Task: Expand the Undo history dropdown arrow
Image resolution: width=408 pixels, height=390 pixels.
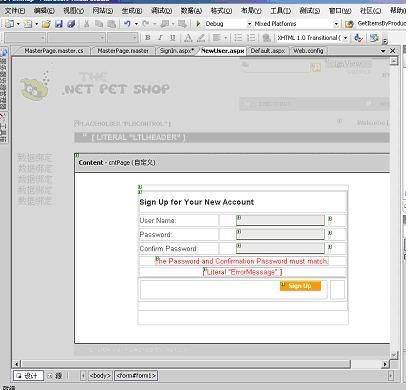Action: coord(136,24)
